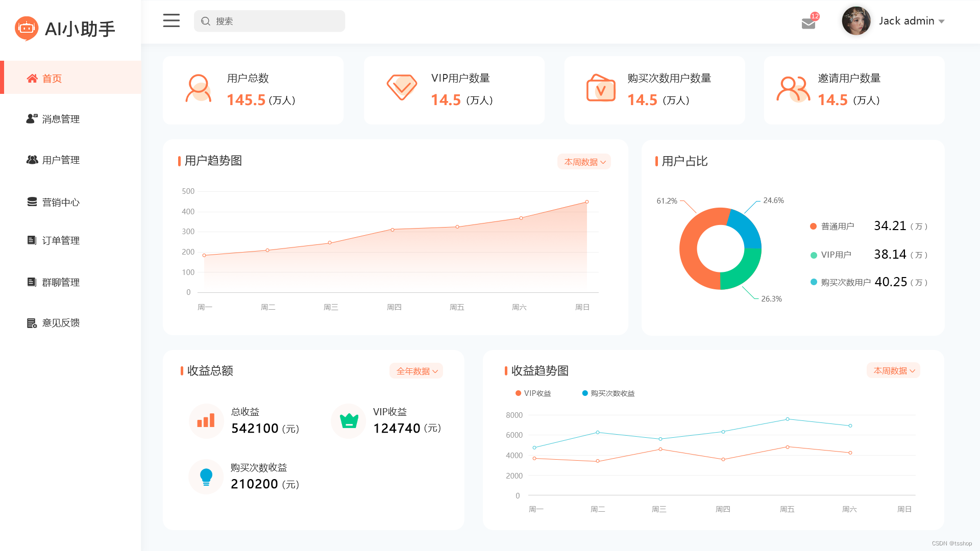Toggle 普通用户 legend in donut chart
Image resolution: width=980 pixels, height=551 pixels.
pos(832,227)
